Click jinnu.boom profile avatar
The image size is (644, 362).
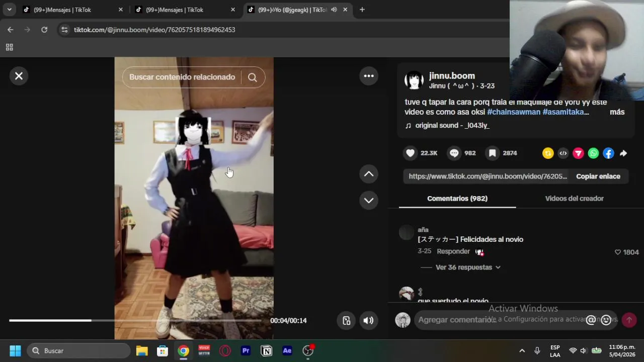tap(414, 80)
